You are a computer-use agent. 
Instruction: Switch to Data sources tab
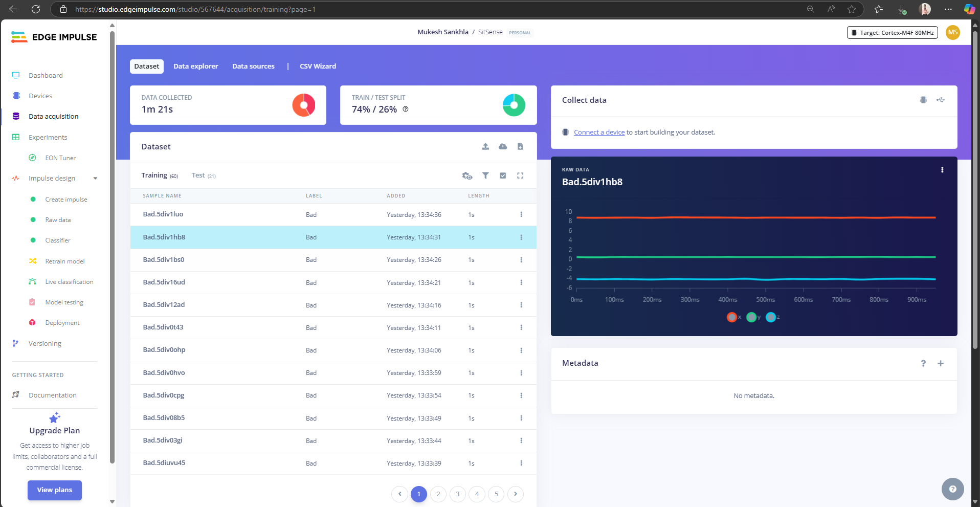tap(253, 66)
